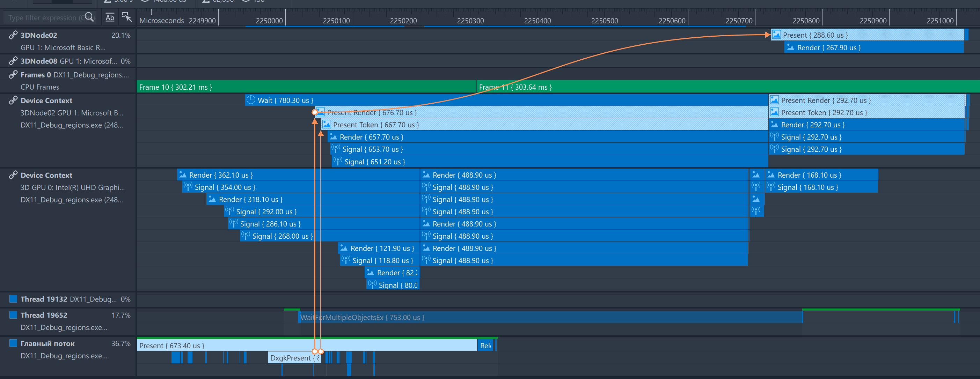Toggle blue color box of Thread 19652

pos(13,315)
